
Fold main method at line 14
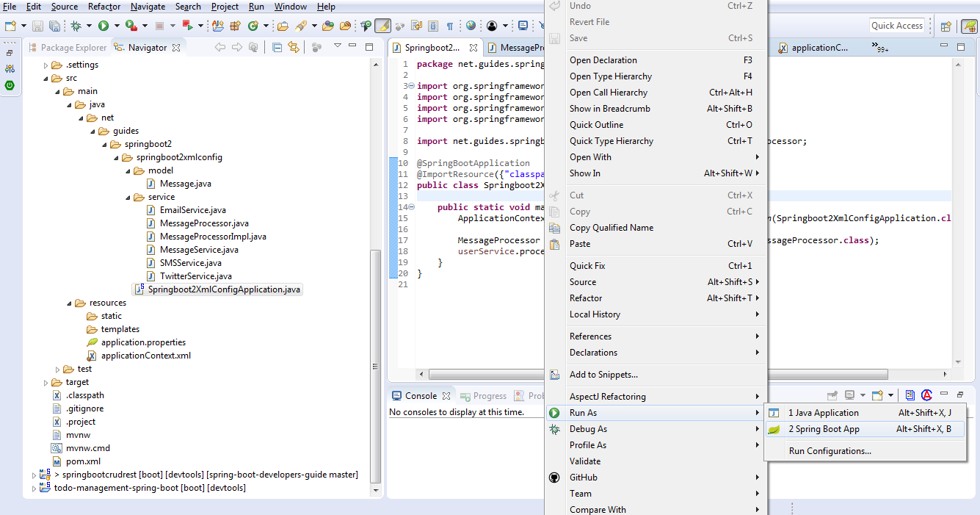pyautogui.click(x=411, y=207)
